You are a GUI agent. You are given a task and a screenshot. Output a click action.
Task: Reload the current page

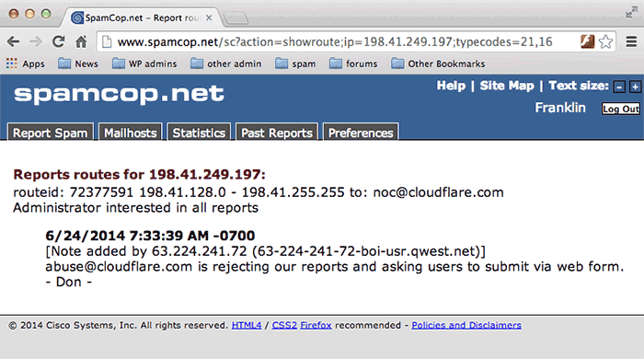coord(58,41)
